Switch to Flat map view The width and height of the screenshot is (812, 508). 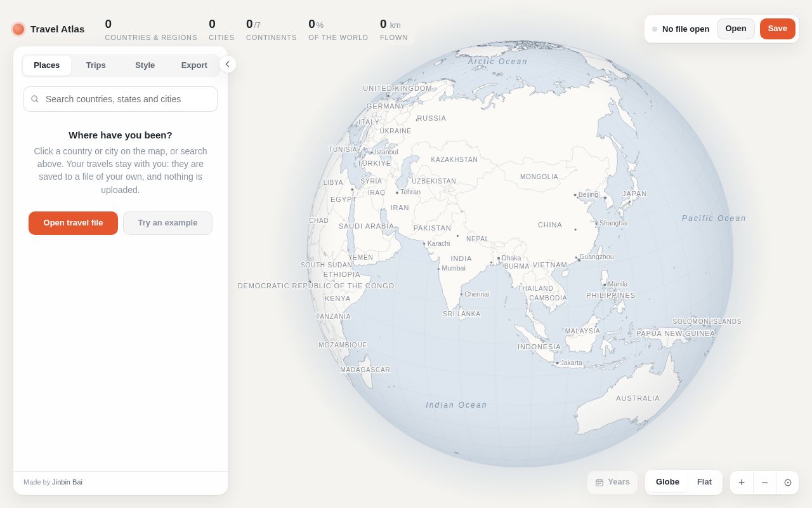[704, 482]
